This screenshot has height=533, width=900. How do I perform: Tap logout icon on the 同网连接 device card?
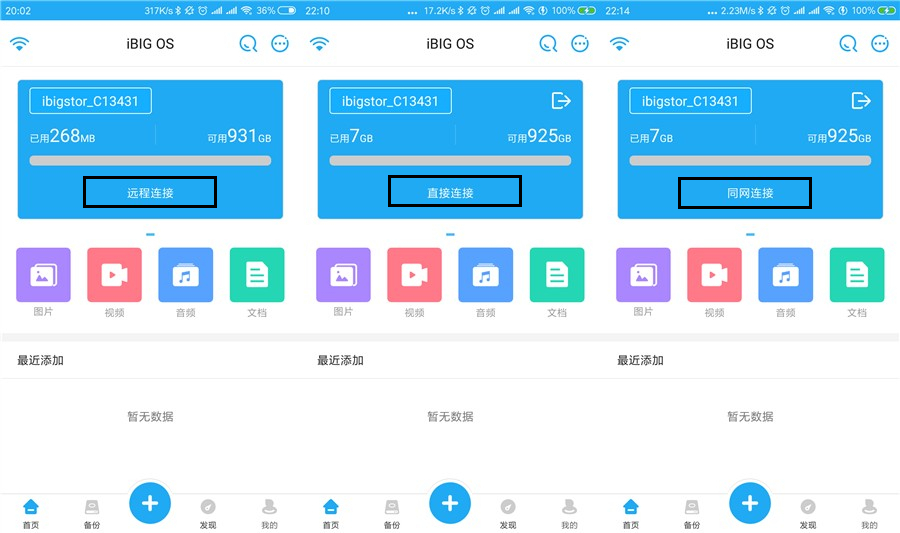[x=861, y=101]
